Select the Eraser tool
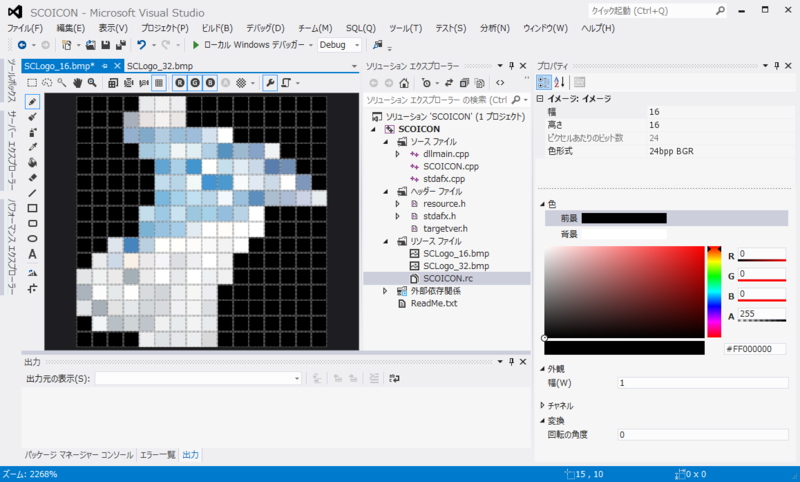 pos(32,178)
